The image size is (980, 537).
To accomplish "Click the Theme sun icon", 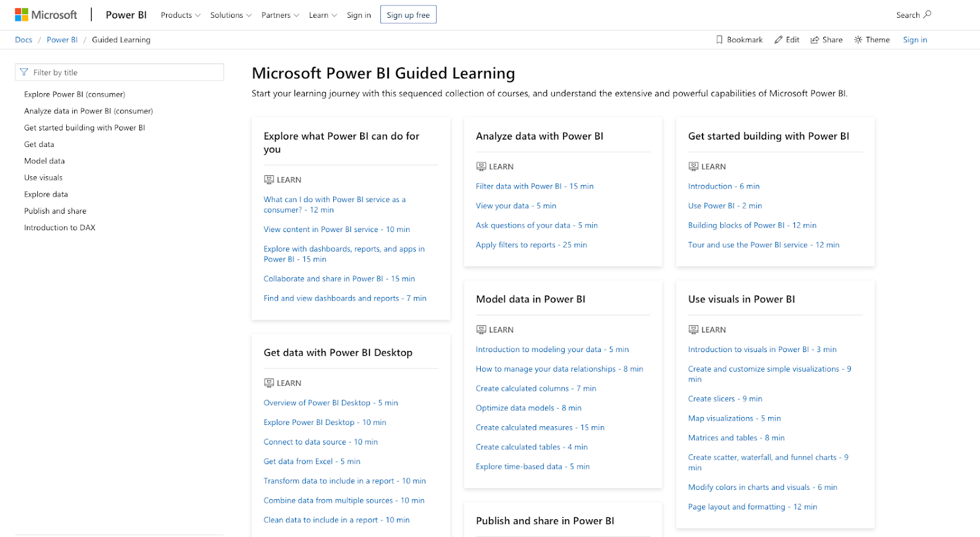I will tap(858, 40).
